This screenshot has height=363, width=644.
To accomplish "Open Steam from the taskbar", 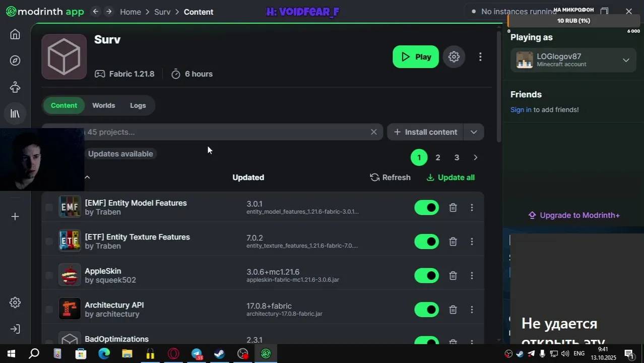I will click(x=219, y=354).
